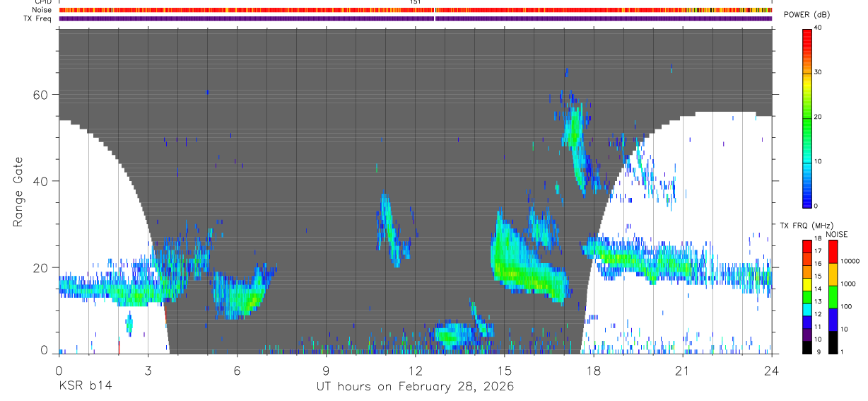Click the hour "24" tick on the time axis
Image resolution: width=868 pixels, height=401 pixels.
771,371
